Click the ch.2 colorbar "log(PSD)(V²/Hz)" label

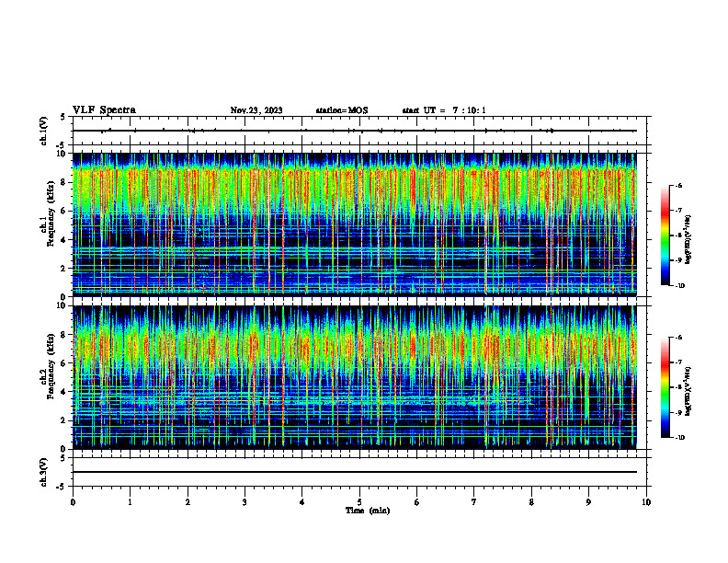point(688,391)
